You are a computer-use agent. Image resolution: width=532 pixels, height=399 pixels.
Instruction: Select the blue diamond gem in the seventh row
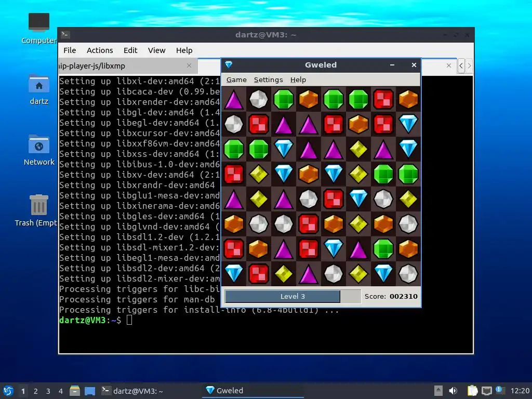click(x=334, y=249)
